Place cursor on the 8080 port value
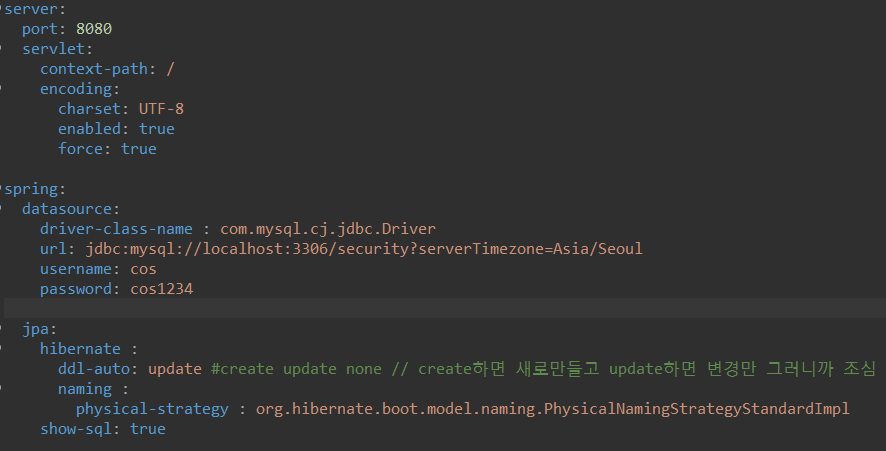Screen dimensions: 886x451 pos(94,29)
